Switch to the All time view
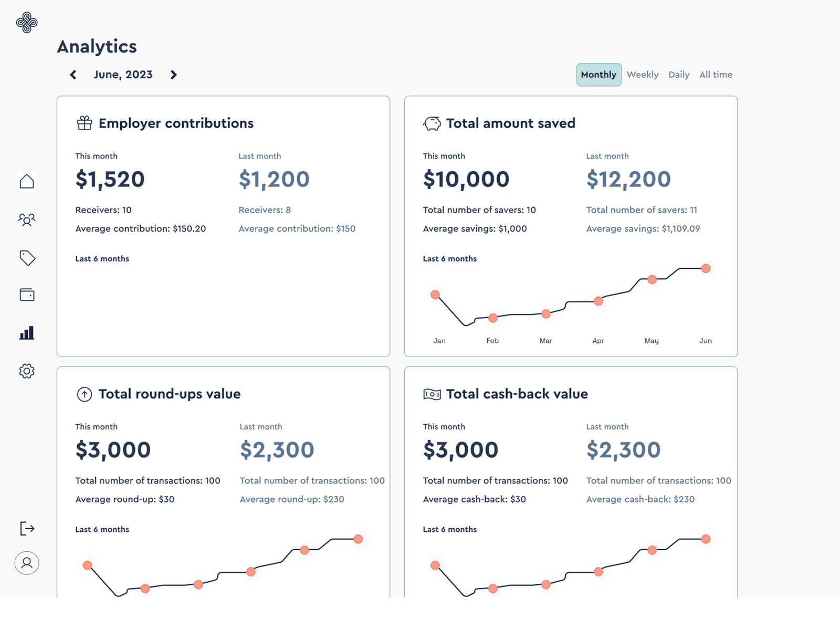 pos(716,75)
